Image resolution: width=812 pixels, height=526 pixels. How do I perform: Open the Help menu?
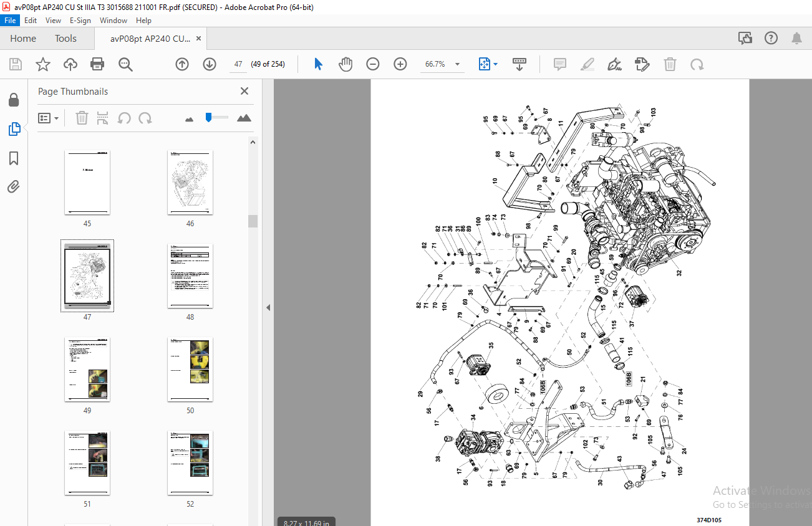point(143,21)
